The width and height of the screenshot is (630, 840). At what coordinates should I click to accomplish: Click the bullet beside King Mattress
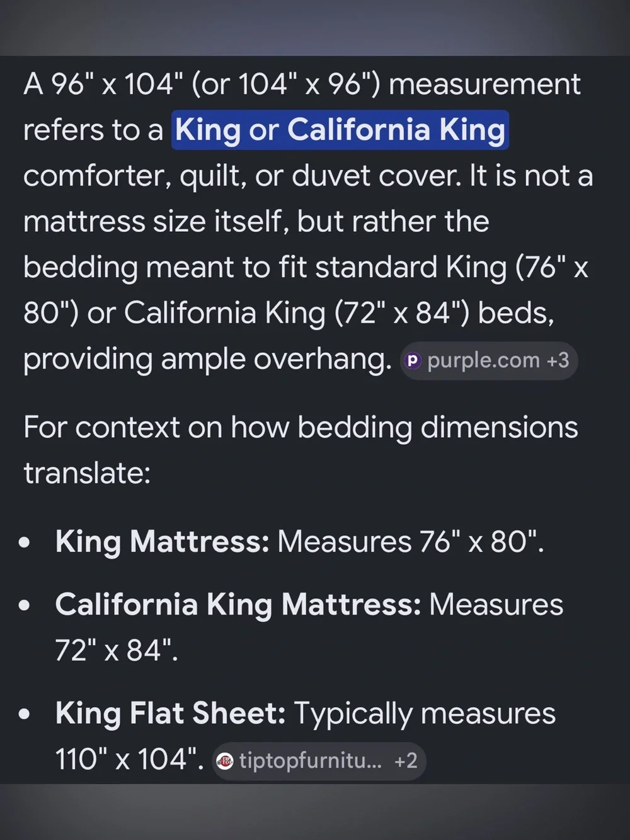pyautogui.click(x=25, y=543)
